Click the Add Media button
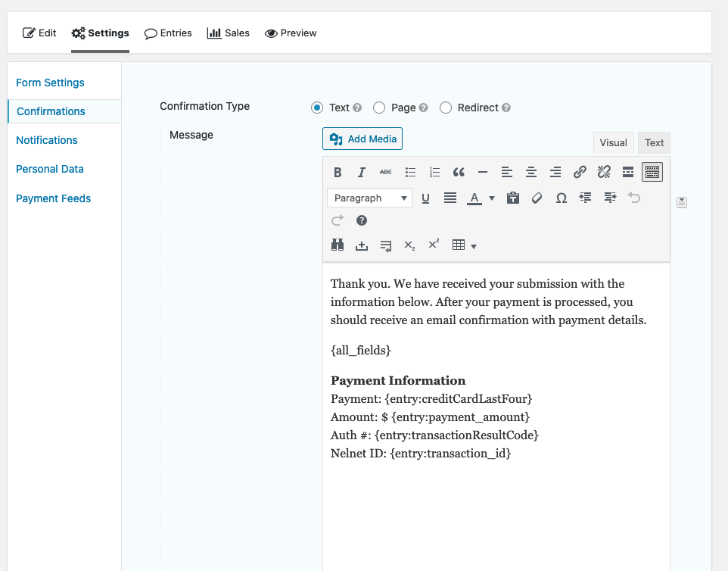The width and height of the screenshot is (728, 571). point(362,139)
